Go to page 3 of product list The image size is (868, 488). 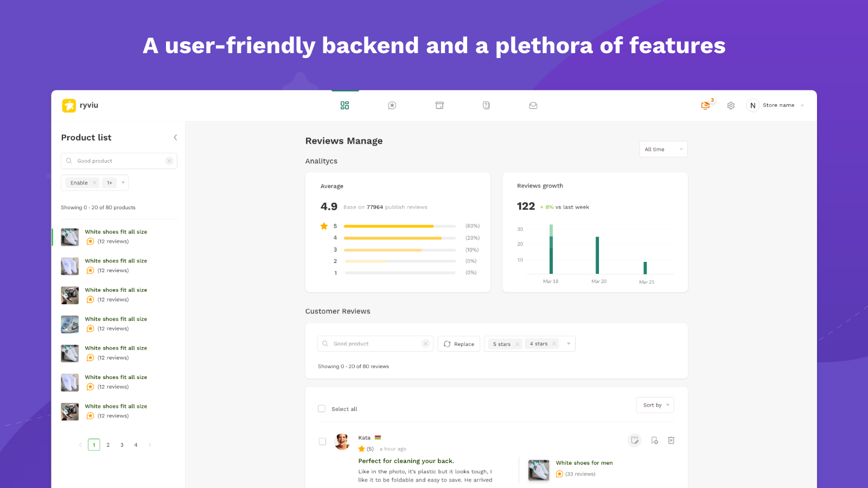(122, 445)
